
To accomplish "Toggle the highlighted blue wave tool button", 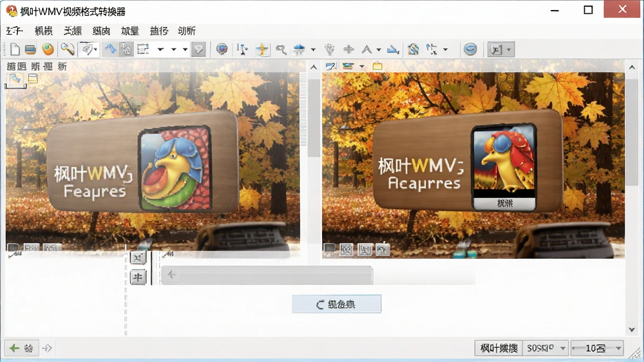I will coord(111,49).
